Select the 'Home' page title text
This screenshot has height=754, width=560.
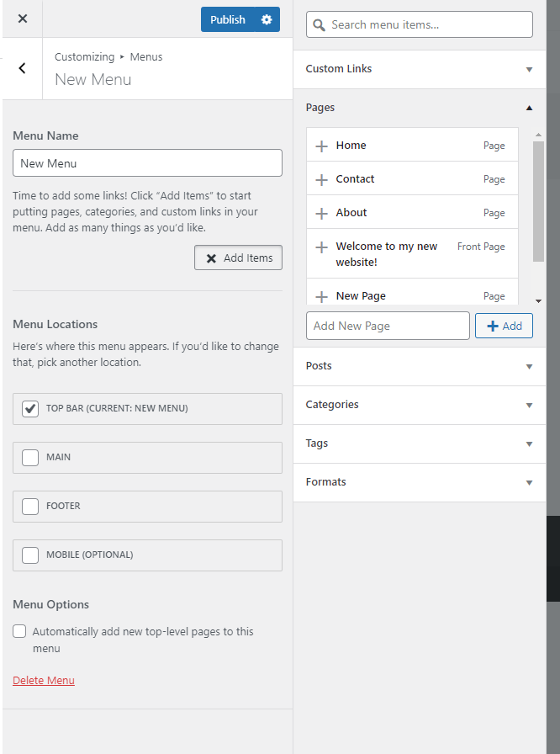(x=351, y=146)
